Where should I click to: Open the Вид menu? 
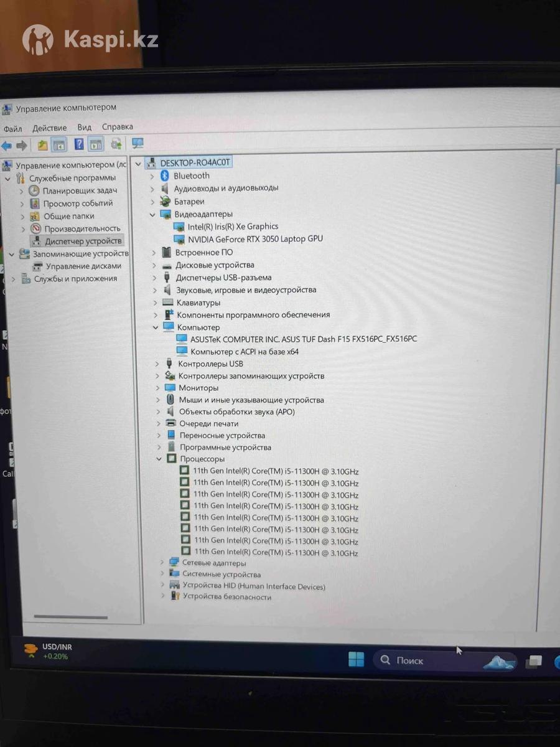pyautogui.click(x=85, y=128)
